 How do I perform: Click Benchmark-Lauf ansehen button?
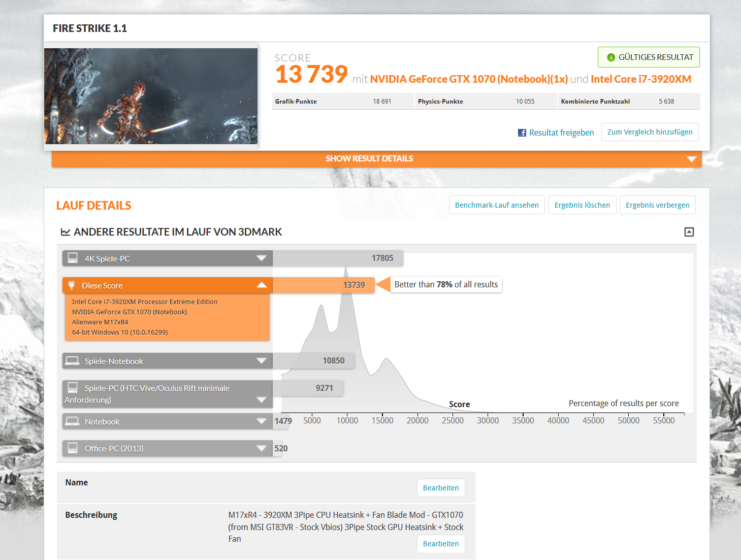click(497, 205)
